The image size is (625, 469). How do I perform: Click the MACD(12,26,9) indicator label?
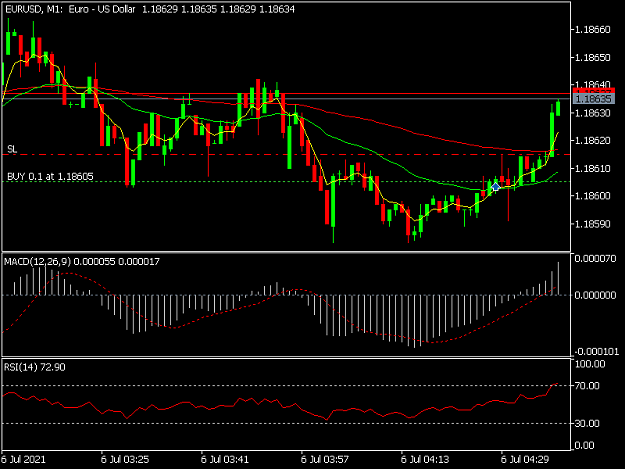coord(37,261)
